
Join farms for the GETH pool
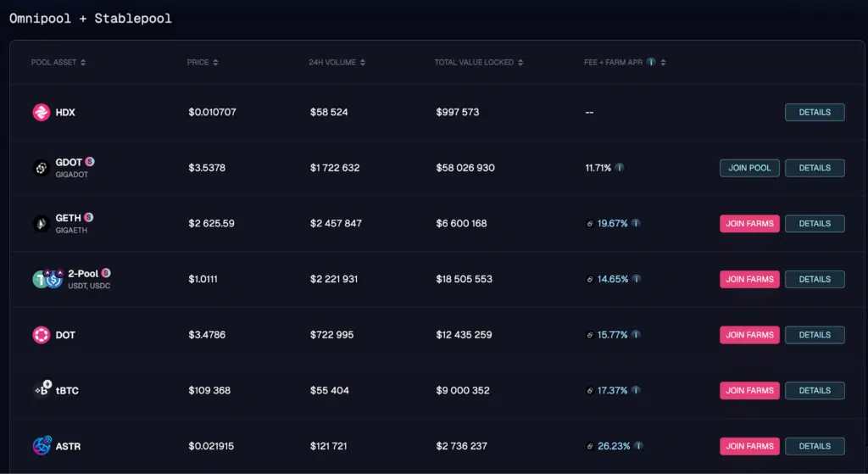click(749, 224)
